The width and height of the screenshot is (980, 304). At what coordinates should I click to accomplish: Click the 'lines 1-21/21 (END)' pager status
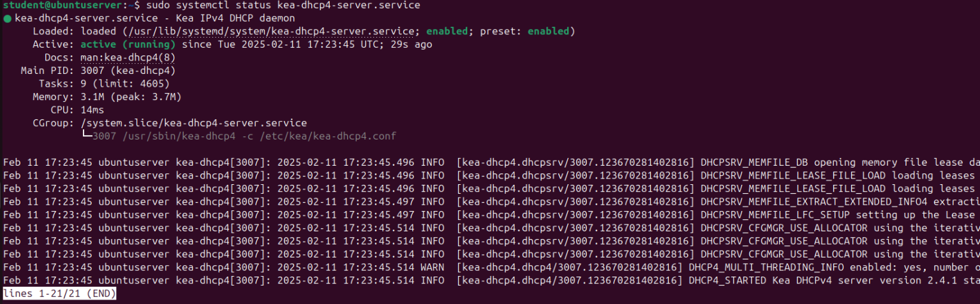(x=59, y=294)
